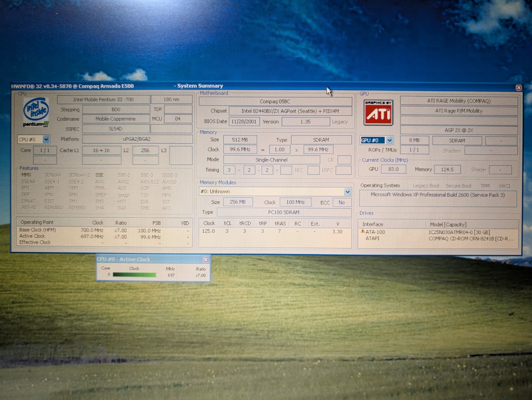Viewport: 532px width, 400px height.
Task: Click the ATI graphics logo
Action: [378, 112]
